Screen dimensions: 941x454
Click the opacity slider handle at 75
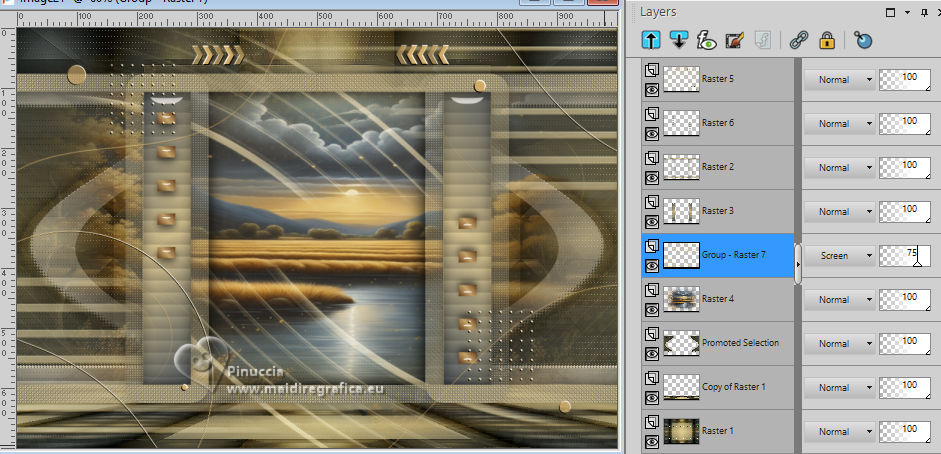(x=917, y=263)
